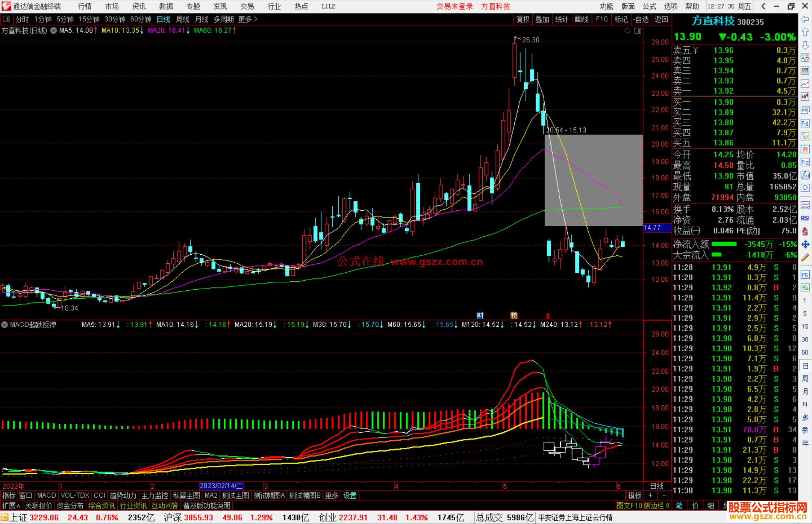This screenshot has width=812, height=524.
Task: Toggle the panel icon left of 分时
Action: 6,19
